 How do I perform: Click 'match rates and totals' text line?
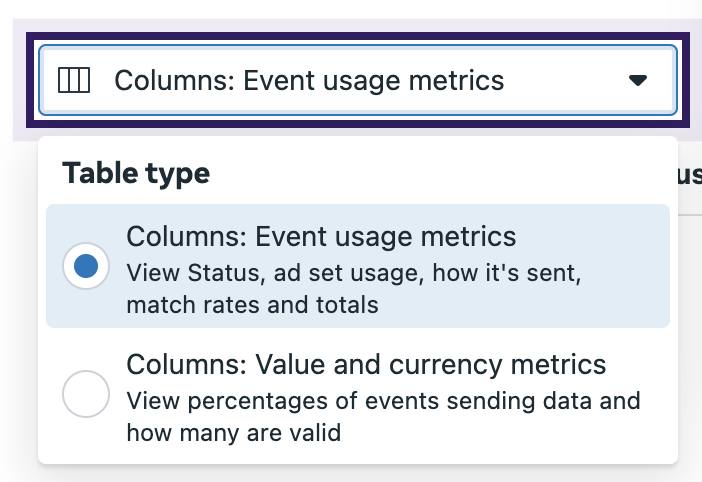pos(253,305)
